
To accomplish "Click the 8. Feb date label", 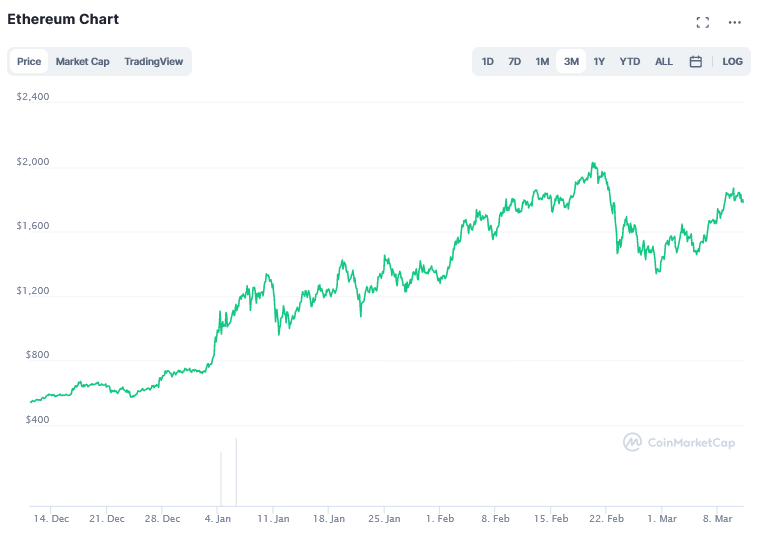I will pyautogui.click(x=495, y=518).
